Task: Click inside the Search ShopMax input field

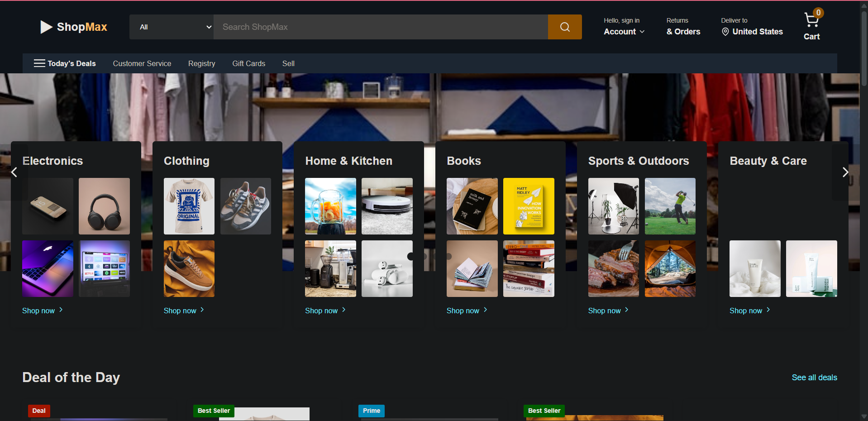Action: click(x=380, y=27)
